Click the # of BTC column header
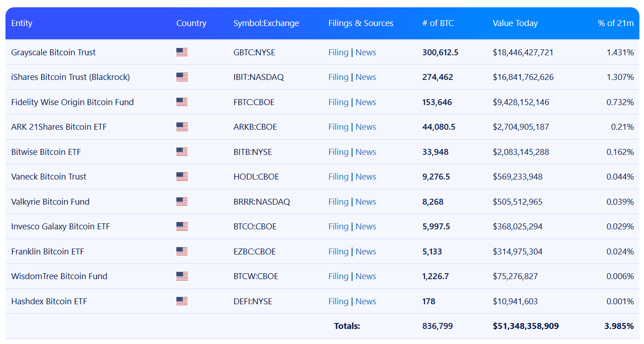This screenshot has width=644, height=344. [x=438, y=23]
